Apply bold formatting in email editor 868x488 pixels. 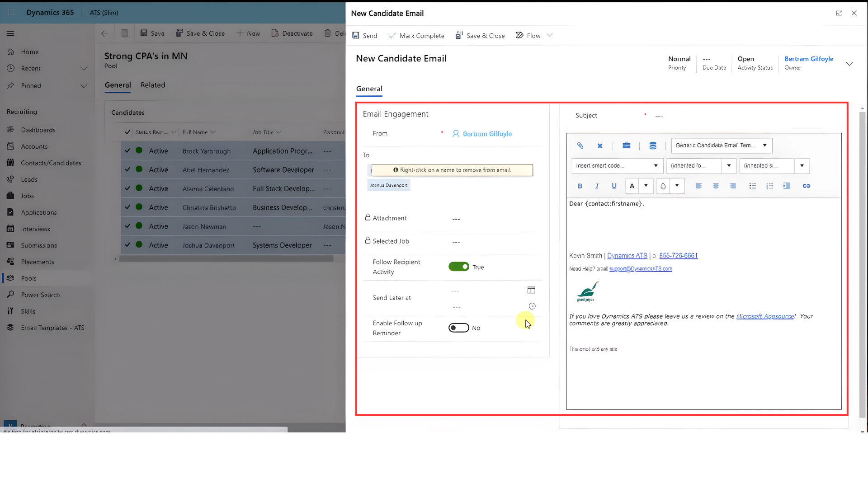[580, 186]
